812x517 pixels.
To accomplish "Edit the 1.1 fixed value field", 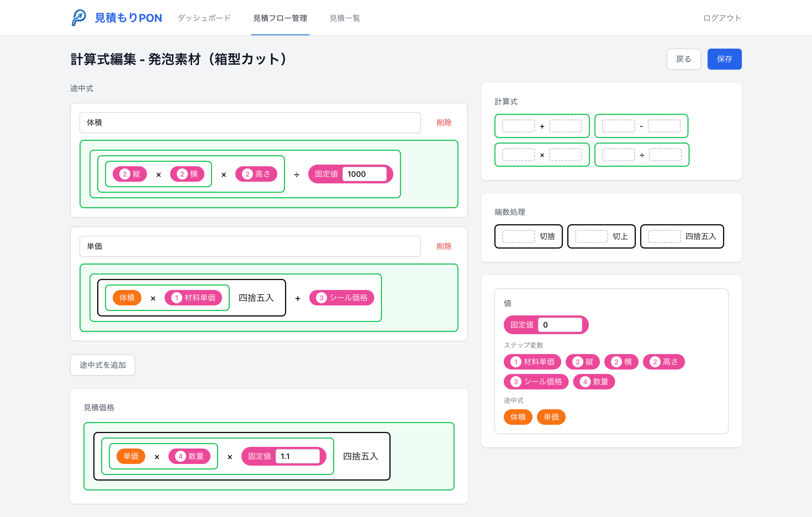I will tap(298, 456).
